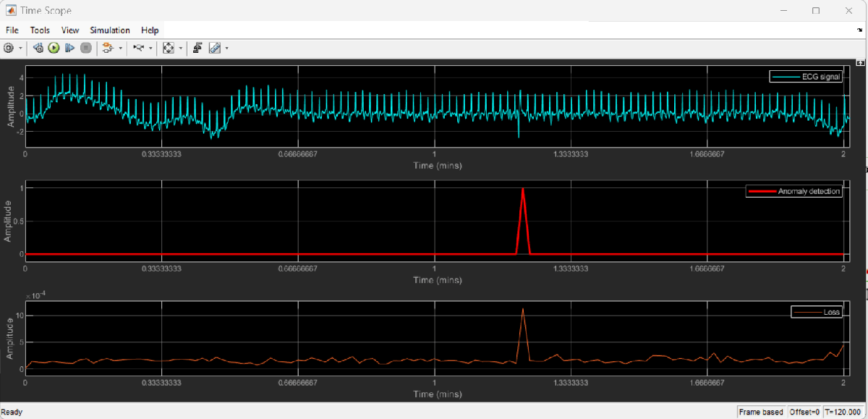Open the Configuration Properties gear icon

click(x=7, y=48)
